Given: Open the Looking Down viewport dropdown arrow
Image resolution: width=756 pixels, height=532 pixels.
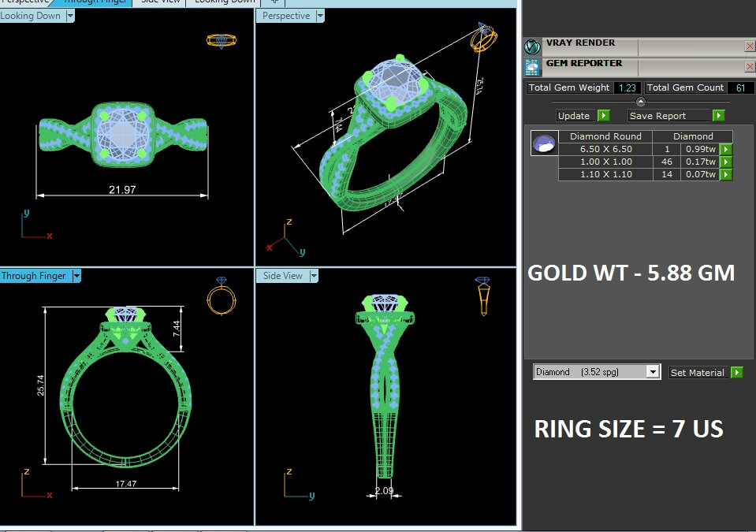Looking at the screenshot, I should (x=70, y=16).
